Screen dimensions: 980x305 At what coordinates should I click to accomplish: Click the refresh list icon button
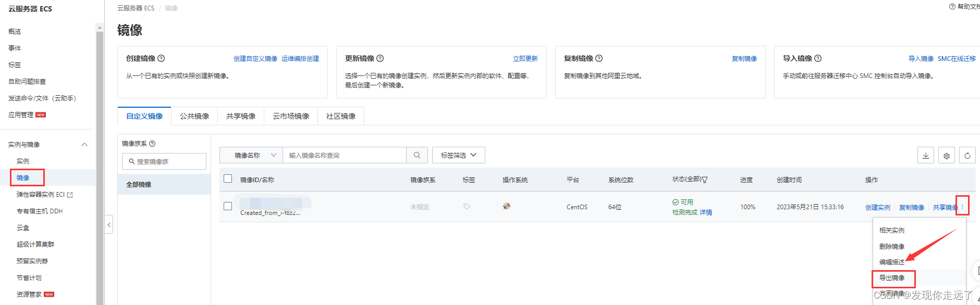(967, 156)
